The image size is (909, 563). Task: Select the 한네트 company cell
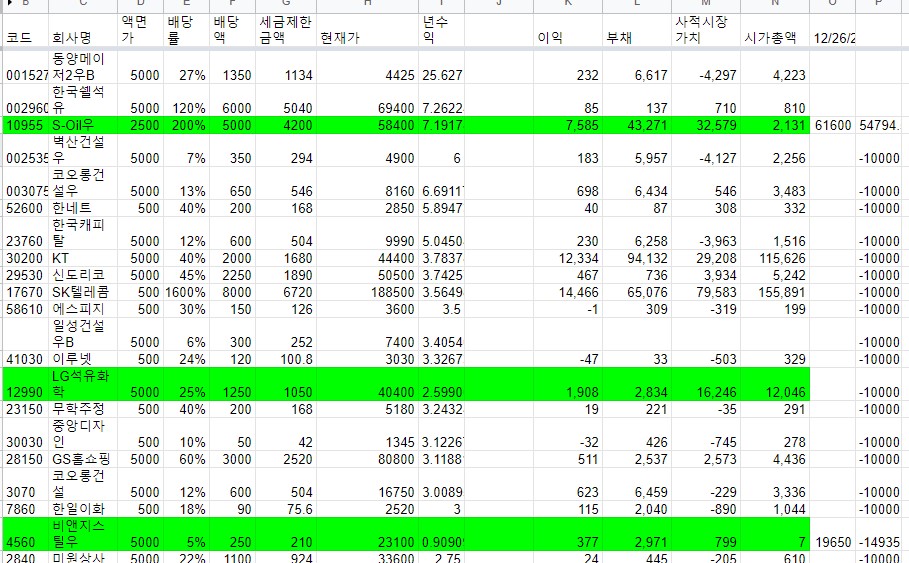[83, 208]
